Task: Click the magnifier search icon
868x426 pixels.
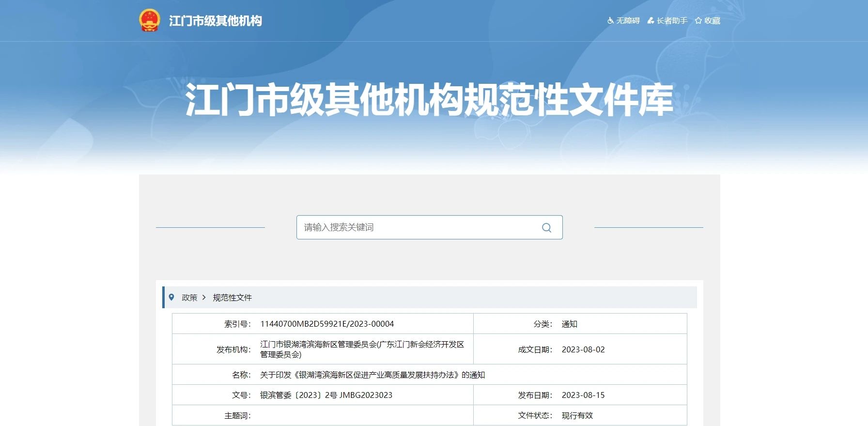Action: point(546,228)
